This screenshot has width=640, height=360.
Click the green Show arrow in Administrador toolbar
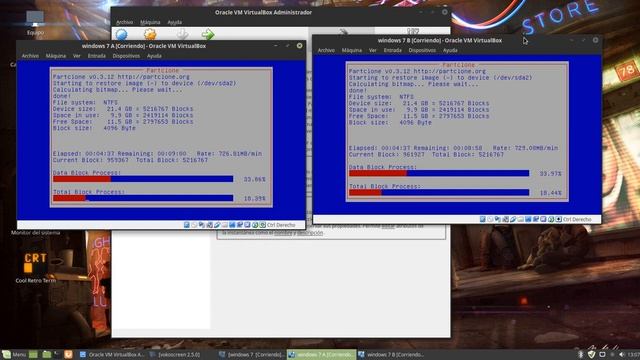click(208, 34)
